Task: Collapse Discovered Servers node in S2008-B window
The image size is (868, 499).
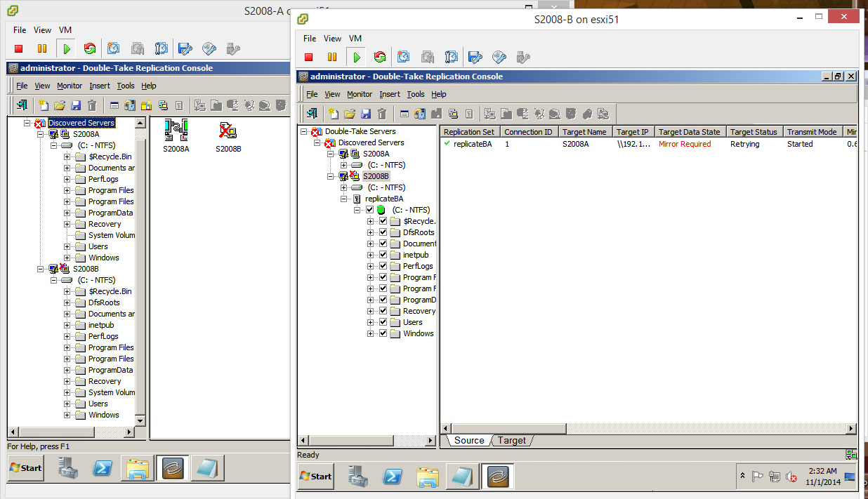Action: [317, 142]
